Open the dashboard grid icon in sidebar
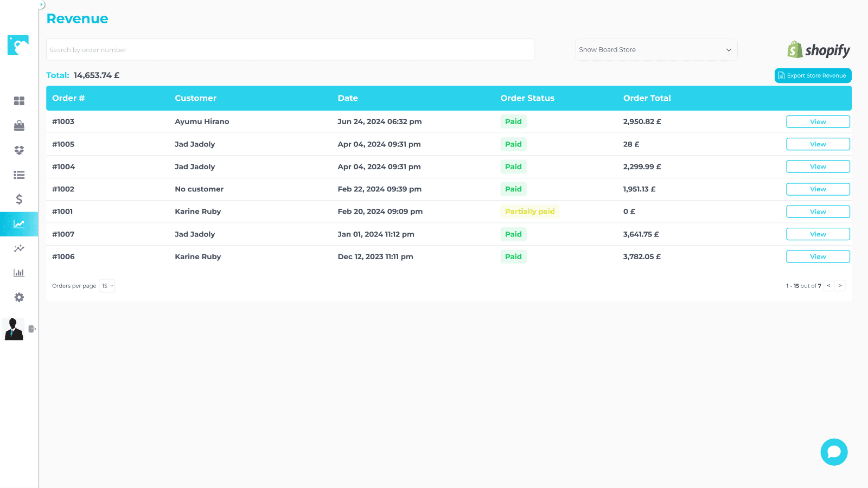Screen dimensions: 868x488 click(19, 101)
